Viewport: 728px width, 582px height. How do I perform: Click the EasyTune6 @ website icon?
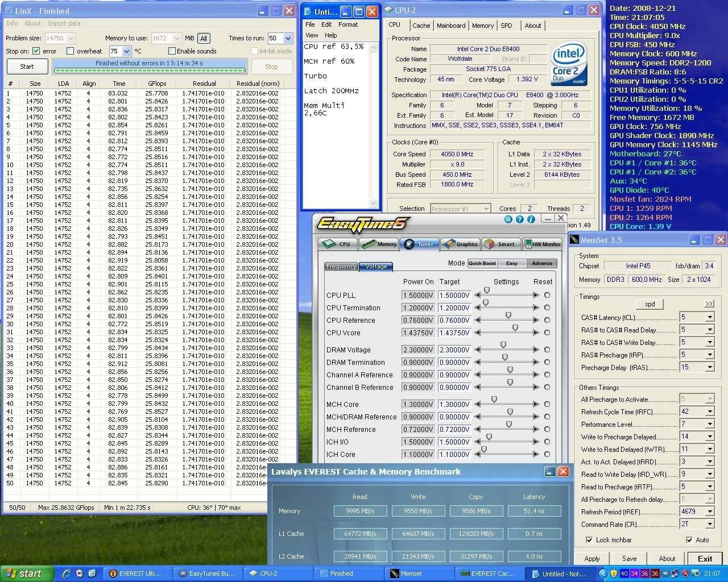[x=508, y=219]
